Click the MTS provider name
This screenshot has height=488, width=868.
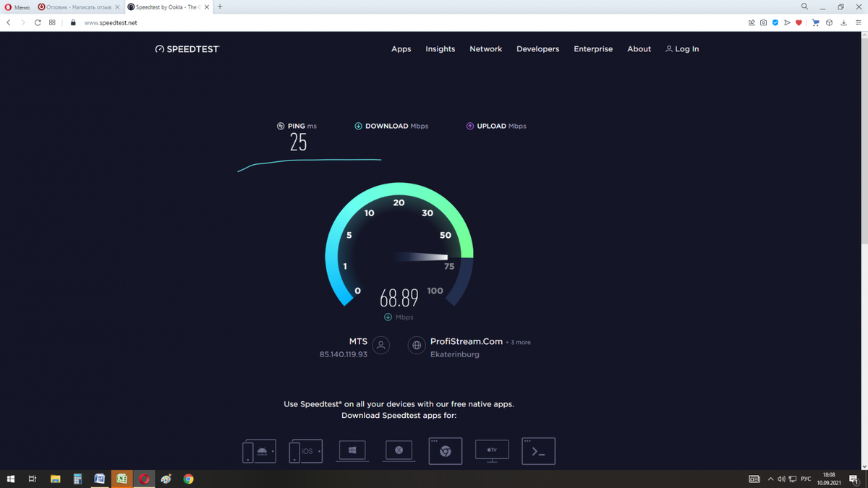click(x=358, y=341)
